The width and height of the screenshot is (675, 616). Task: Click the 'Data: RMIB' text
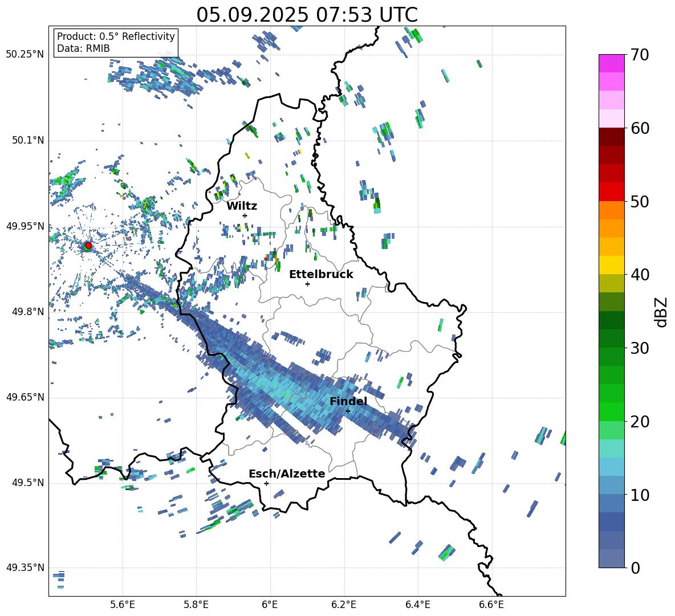(x=83, y=48)
